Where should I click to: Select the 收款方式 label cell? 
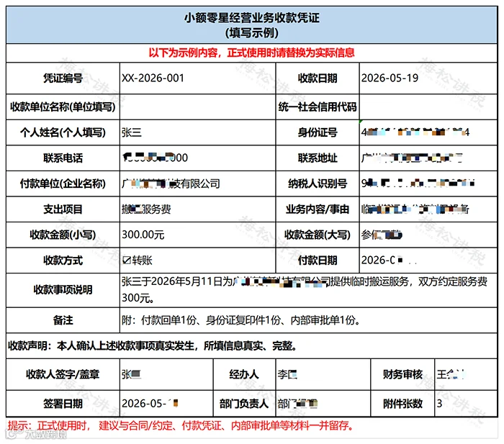click(x=63, y=260)
